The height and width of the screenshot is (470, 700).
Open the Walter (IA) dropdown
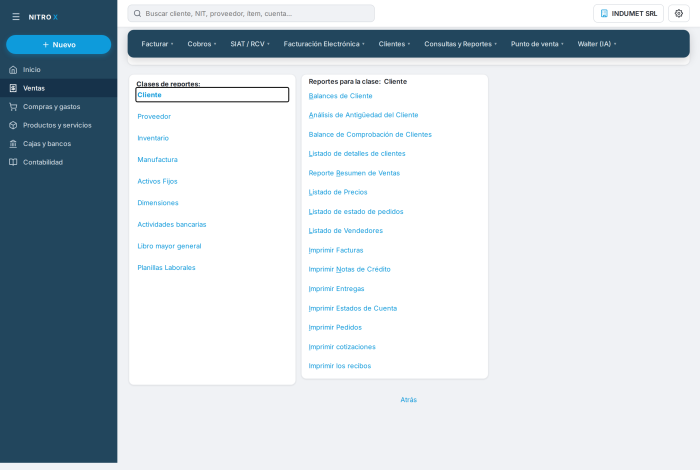coord(597,44)
